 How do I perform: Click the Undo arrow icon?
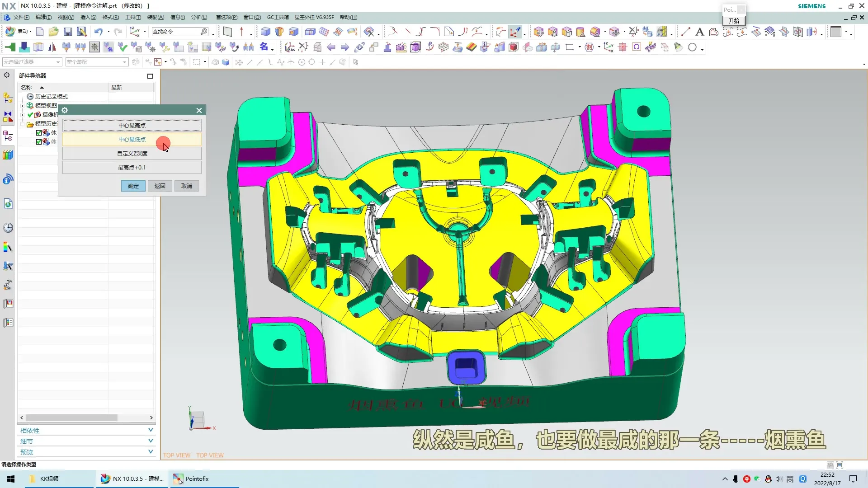tap(98, 32)
